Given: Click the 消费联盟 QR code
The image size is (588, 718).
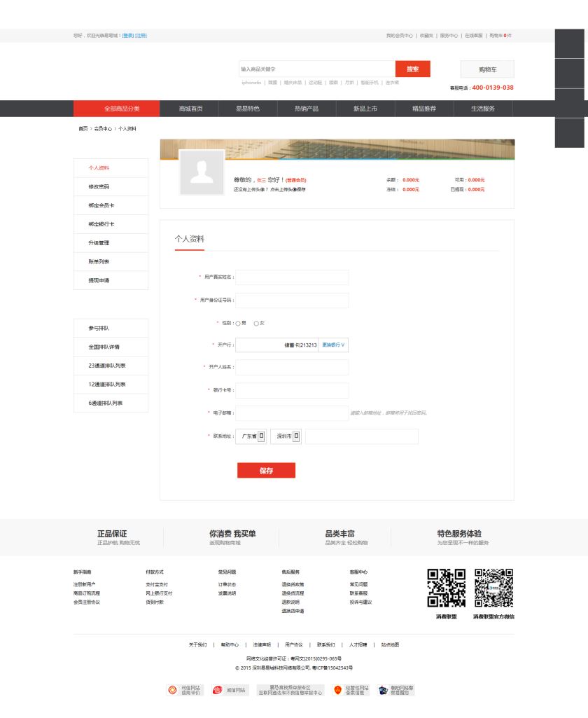Looking at the screenshot, I should coord(446,588).
